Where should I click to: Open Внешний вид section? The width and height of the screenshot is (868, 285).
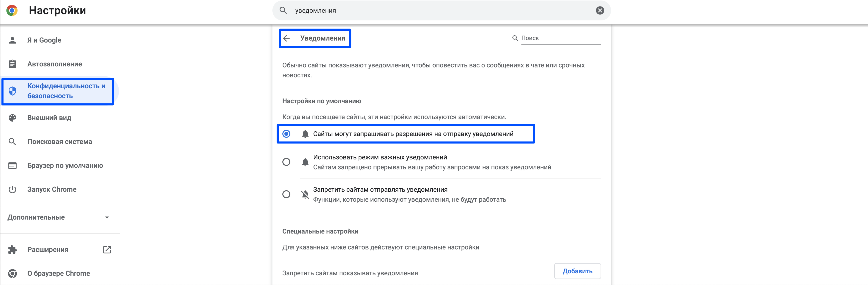click(49, 118)
